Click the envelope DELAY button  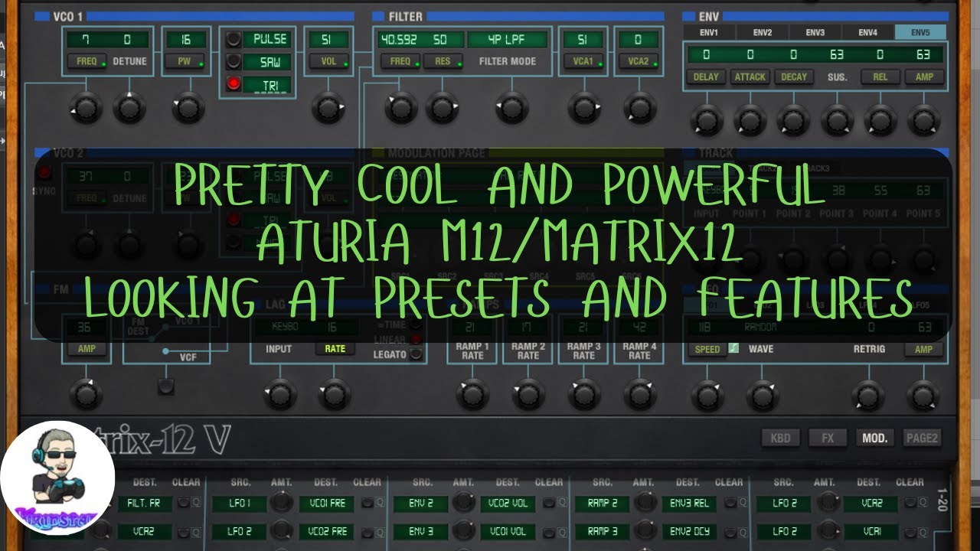[706, 77]
